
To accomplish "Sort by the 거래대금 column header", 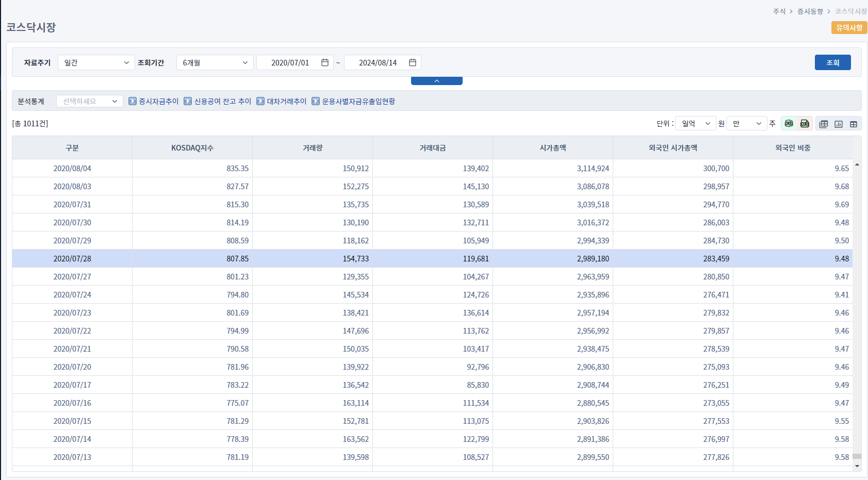I will click(x=433, y=147).
